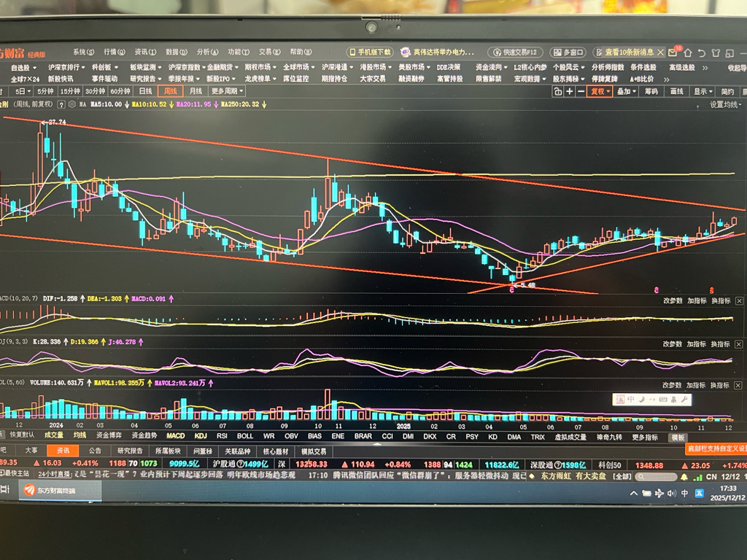Open taskbar volume speaker icon

671,494
